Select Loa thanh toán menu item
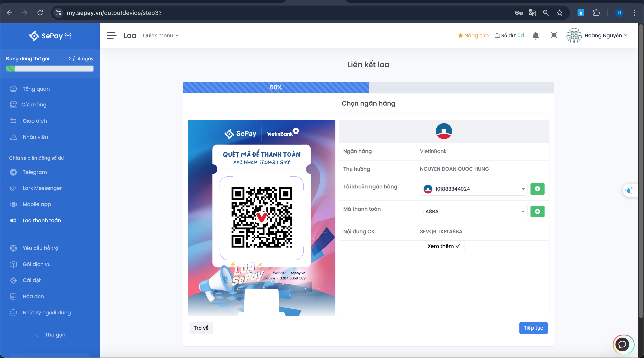Viewport: 644px width, 358px height. (x=42, y=221)
